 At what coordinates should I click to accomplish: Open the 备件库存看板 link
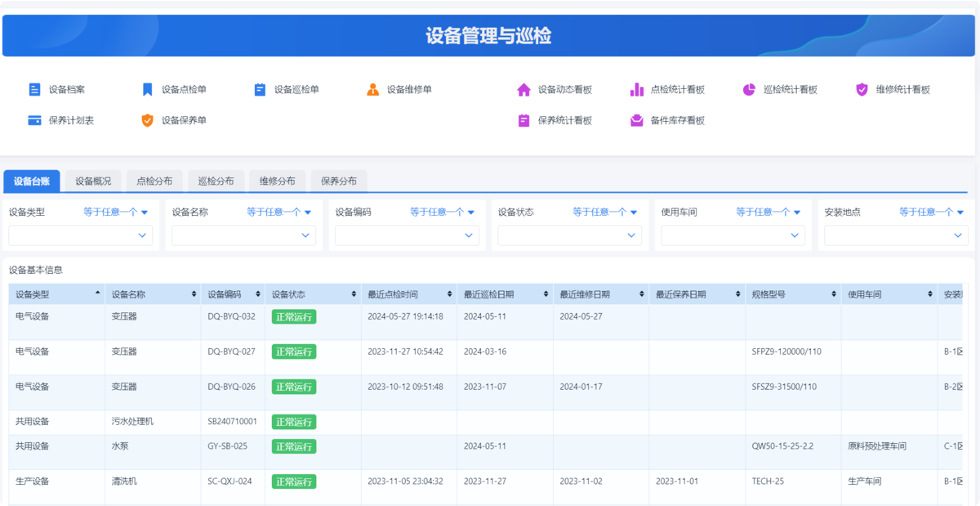678,120
